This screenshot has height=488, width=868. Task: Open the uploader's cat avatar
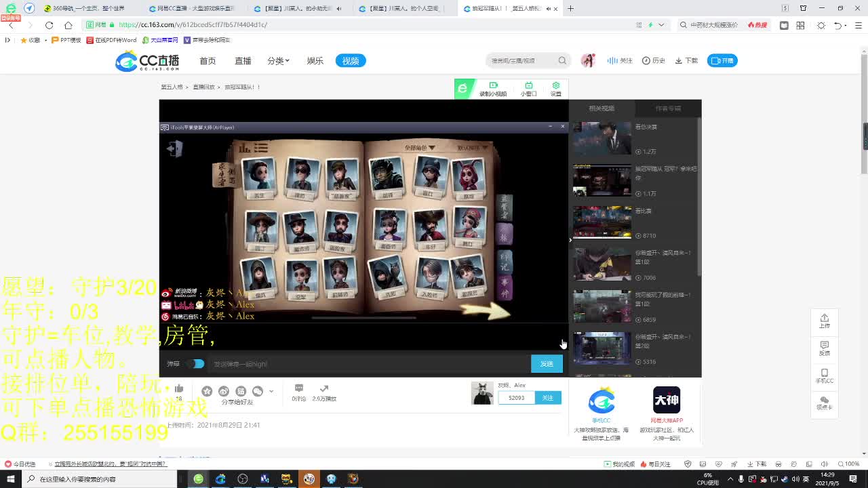[x=482, y=393]
